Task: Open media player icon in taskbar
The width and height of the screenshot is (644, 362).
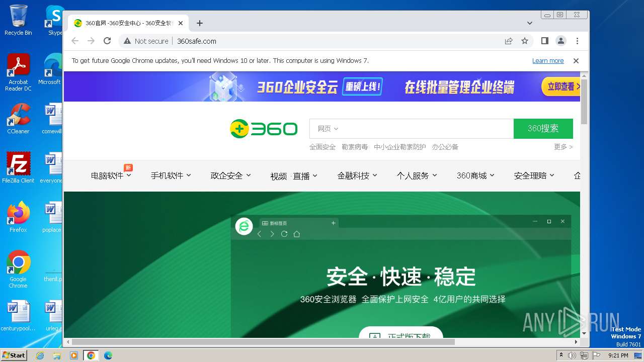Action: [74, 355]
